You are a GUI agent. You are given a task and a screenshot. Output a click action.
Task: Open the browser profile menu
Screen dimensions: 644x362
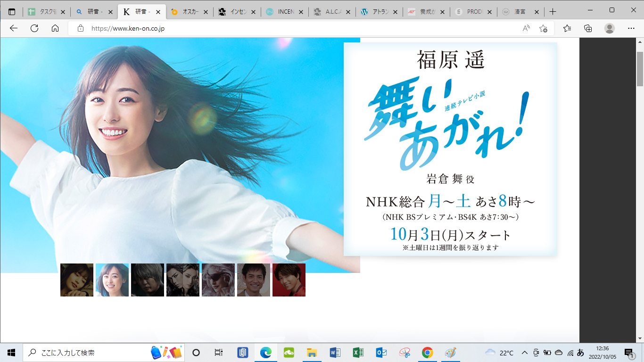click(610, 28)
